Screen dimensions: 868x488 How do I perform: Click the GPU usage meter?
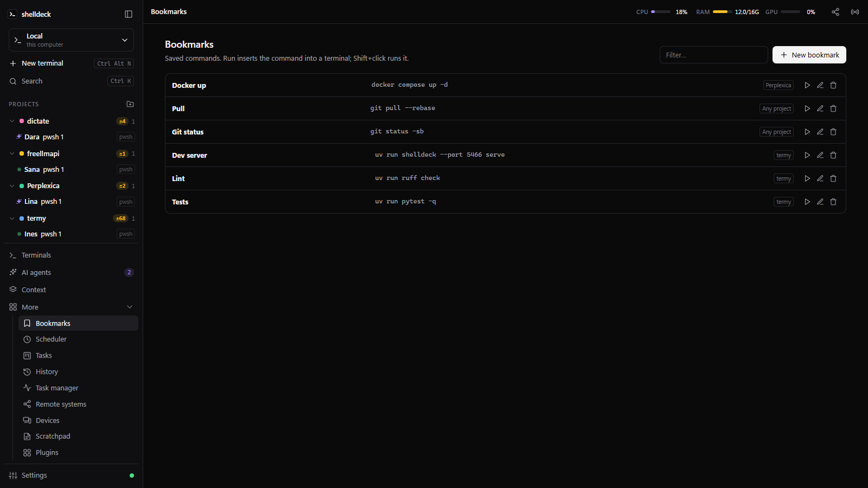coord(790,12)
